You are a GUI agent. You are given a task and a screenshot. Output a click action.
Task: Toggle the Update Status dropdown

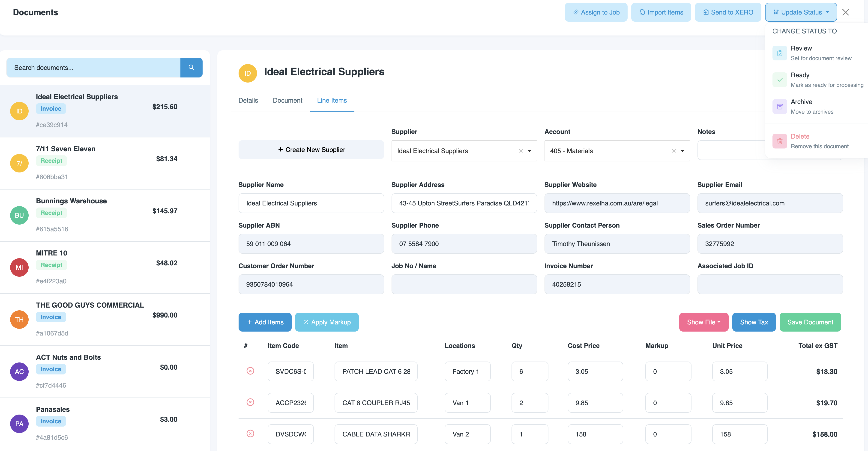(x=801, y=12)
